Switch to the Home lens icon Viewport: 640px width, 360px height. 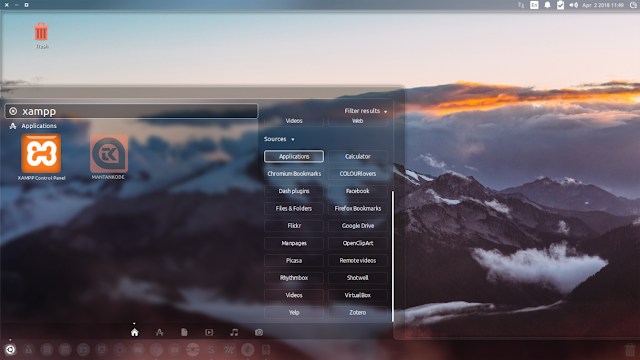coord(135,332)
